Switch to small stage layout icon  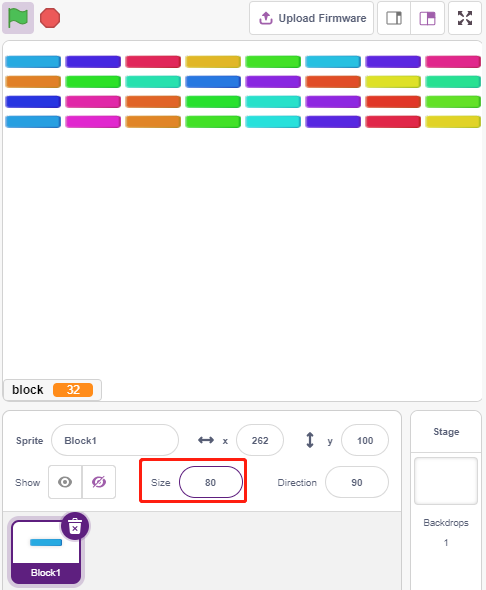(394, 18)
